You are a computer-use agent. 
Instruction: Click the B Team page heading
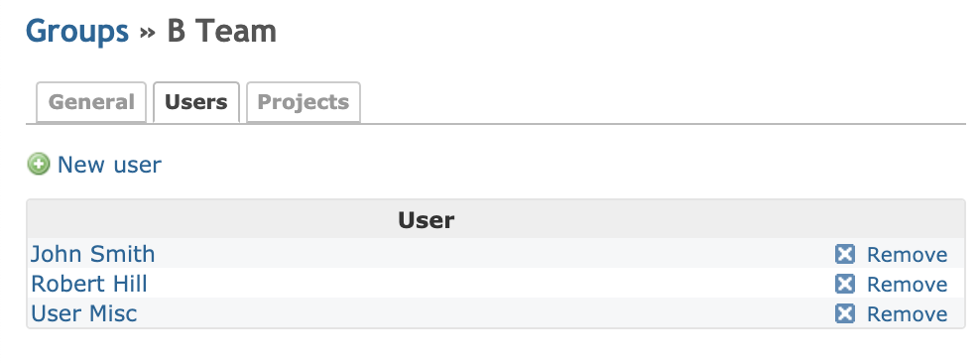tap(222, 31)
